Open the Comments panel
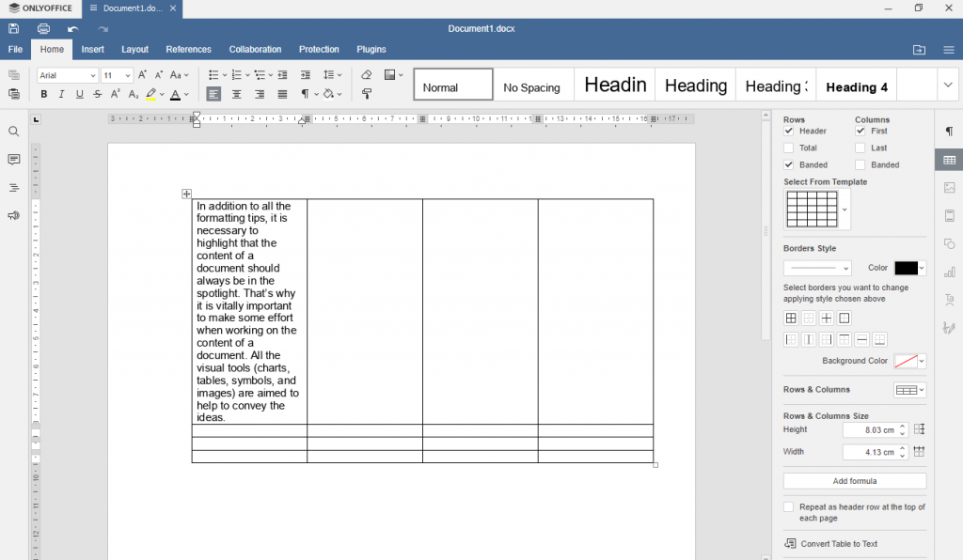This screenshot has width=963, height=560. click(13, 159)
